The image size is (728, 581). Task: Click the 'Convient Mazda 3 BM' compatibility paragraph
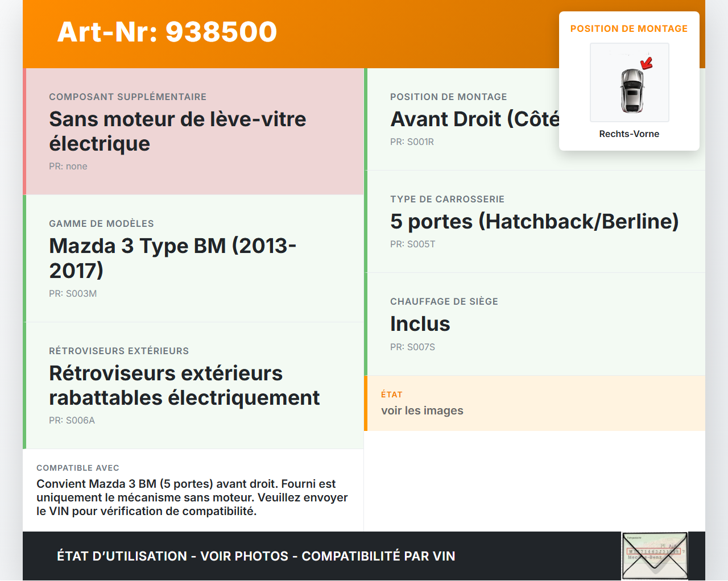click(192, 497)
